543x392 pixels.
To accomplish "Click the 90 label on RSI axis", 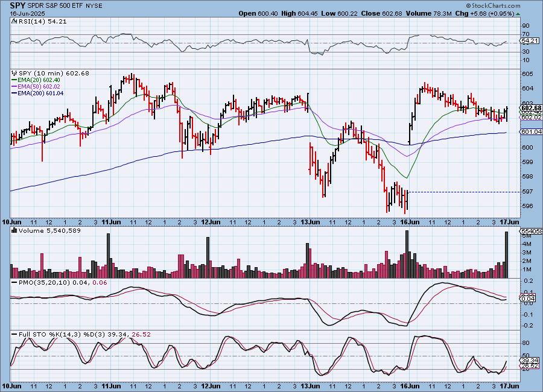I will pyautogui.click(x=526, y=25).
